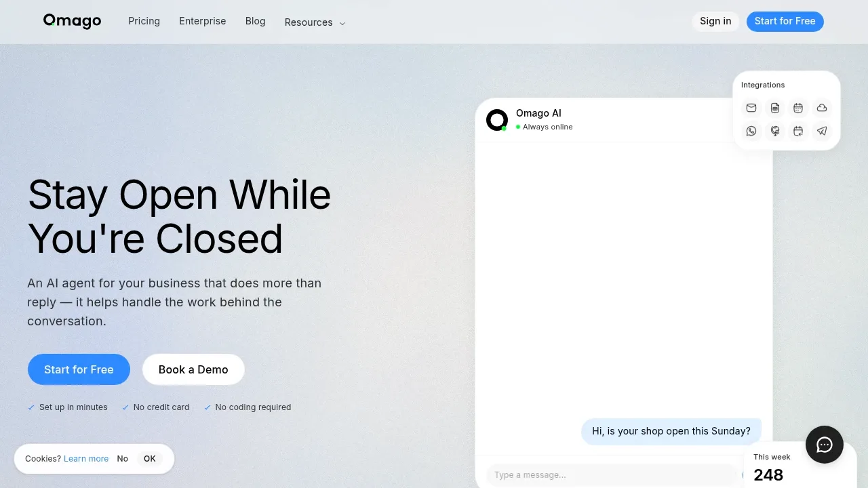Screen dimensions: 868x488
Task: Open the Blog page
Action: pyautogui.click(x=256, y=21)
